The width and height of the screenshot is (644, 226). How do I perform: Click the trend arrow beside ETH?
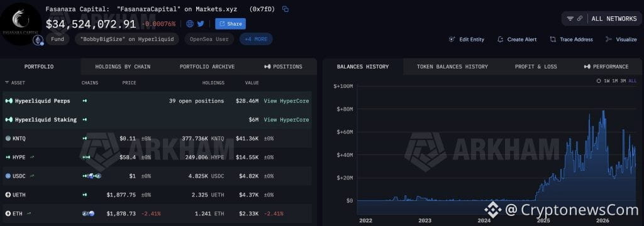[x=29, y=213]
